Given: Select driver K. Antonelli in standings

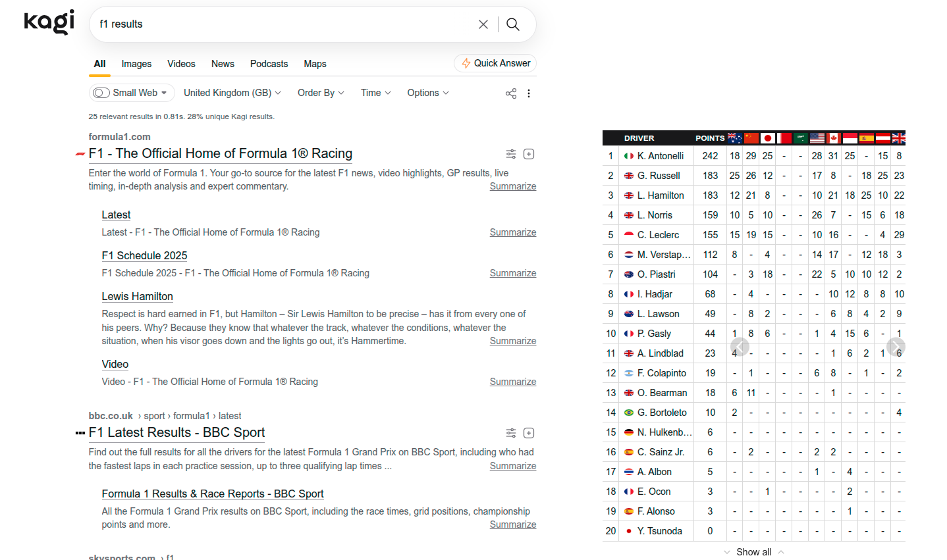Looking at the screenshot, I should coord(661,156).
